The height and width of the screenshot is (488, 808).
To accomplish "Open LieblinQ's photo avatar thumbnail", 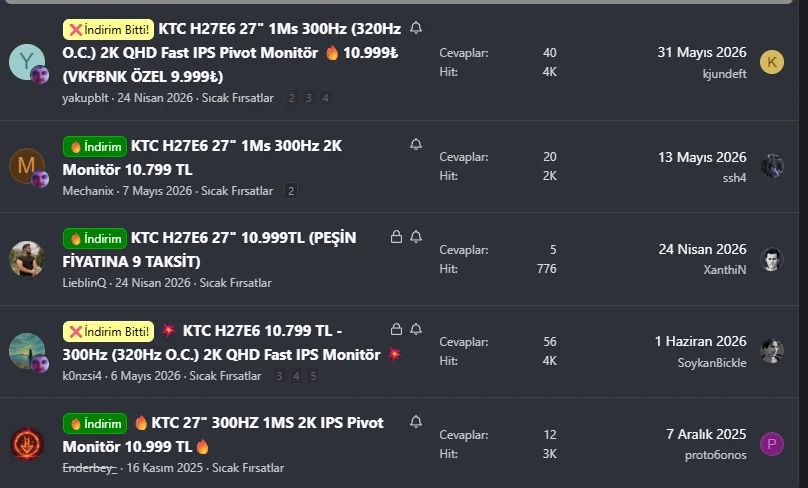I will pos(27,259).
